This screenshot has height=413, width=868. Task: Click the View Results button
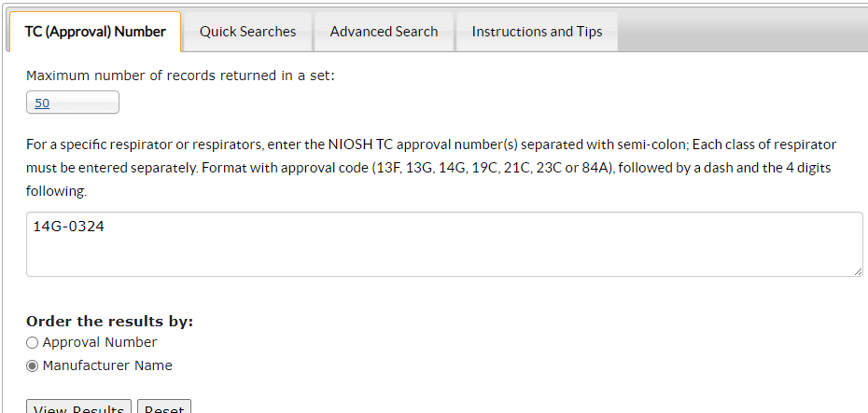[79, 409]
